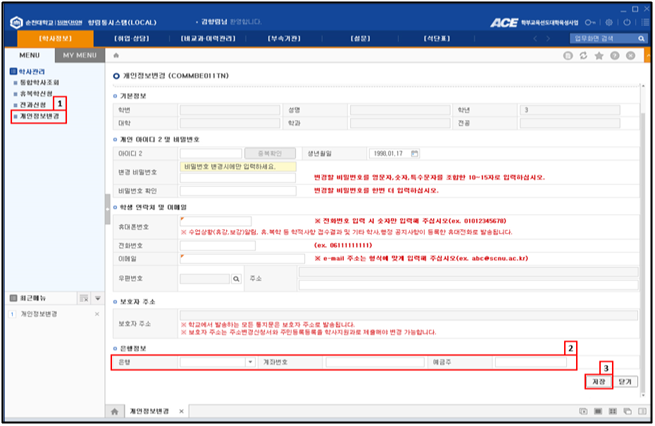Click the favorites star icon in toolbar

click(x=598, y=57)
